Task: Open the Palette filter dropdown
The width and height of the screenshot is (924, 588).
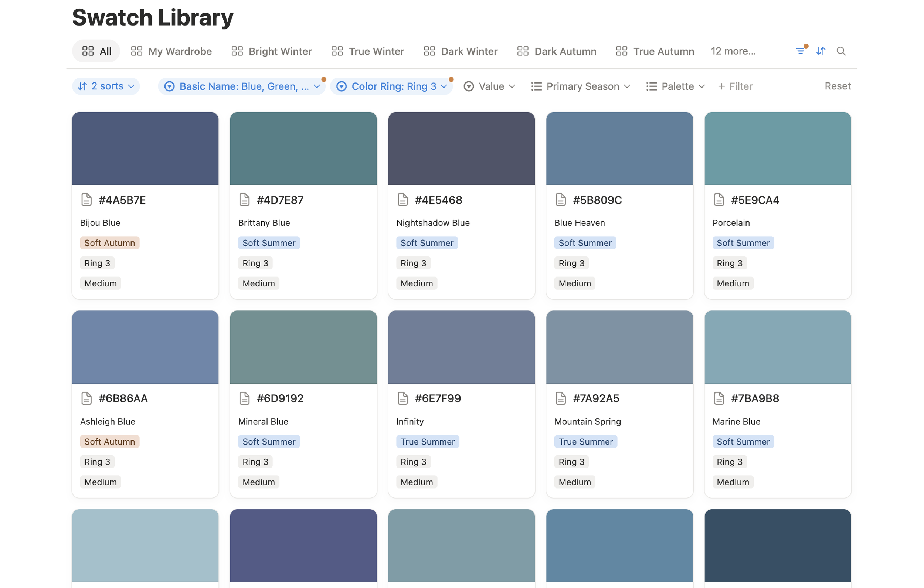Action: [x=675, y=86]
